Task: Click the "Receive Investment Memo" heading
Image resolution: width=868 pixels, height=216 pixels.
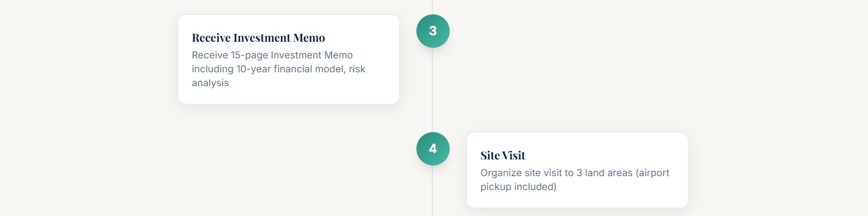Action: point(258,38)
